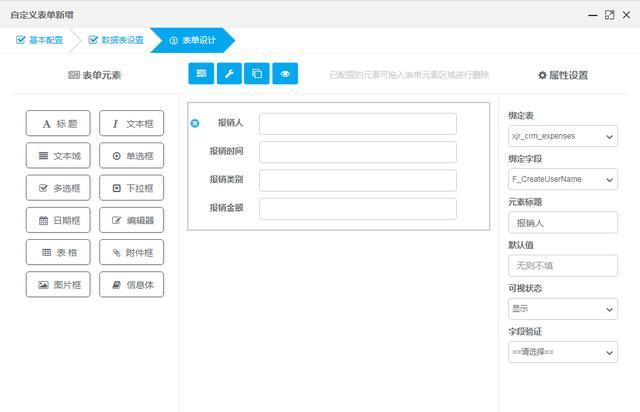
Task: Click the 报销金额 form input box
Action: tap(358, 209)
